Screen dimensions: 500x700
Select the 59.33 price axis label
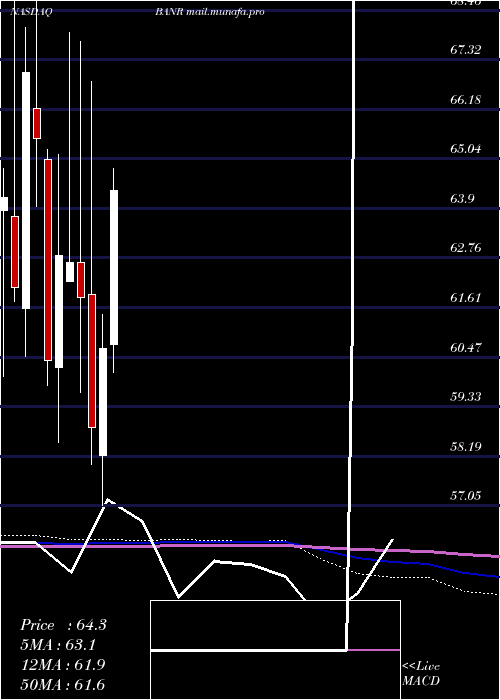pos(466,396)
